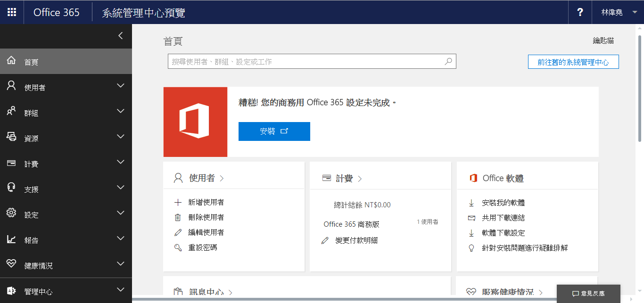
Task: Select 計費 label in the sidebar menu
Action: (x=32, y=164)
